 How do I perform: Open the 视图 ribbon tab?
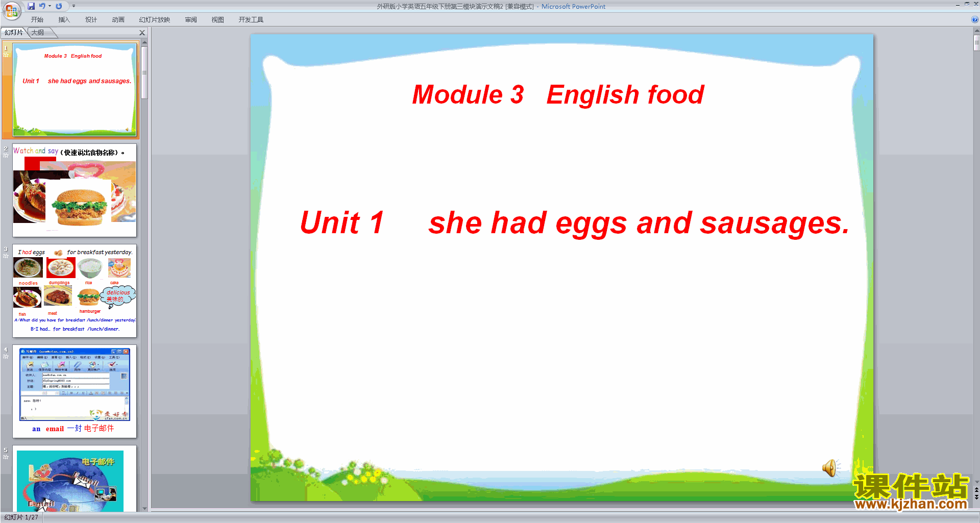click(x=218, y=19)
